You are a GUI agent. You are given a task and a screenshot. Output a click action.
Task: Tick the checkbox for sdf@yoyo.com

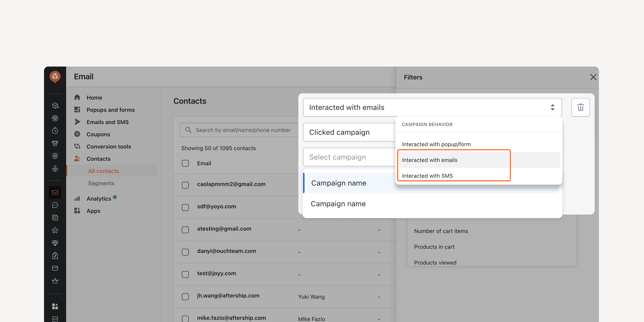[185, 207]
